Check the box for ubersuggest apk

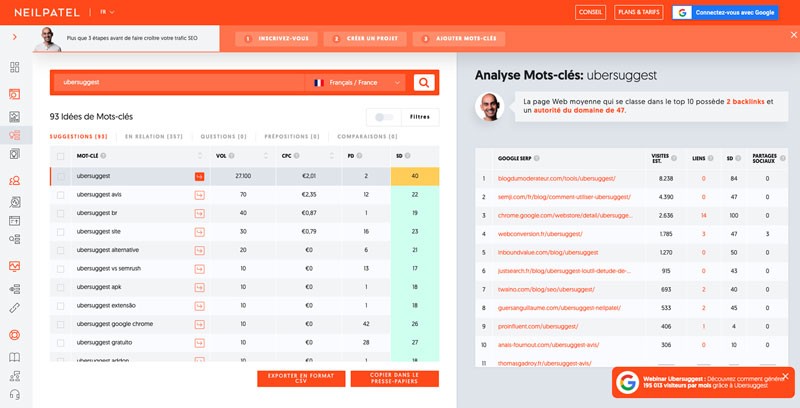pyautogui.click(x=61, y=288)
